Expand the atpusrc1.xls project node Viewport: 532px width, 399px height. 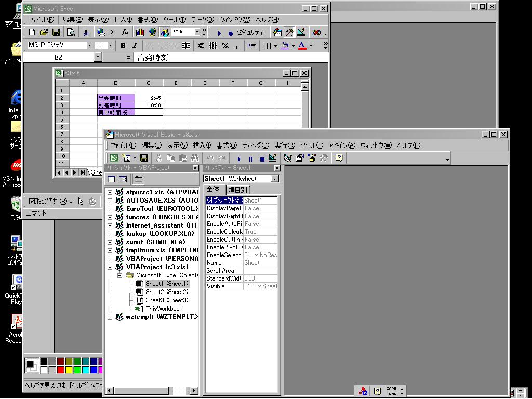[x=110, y=192]
